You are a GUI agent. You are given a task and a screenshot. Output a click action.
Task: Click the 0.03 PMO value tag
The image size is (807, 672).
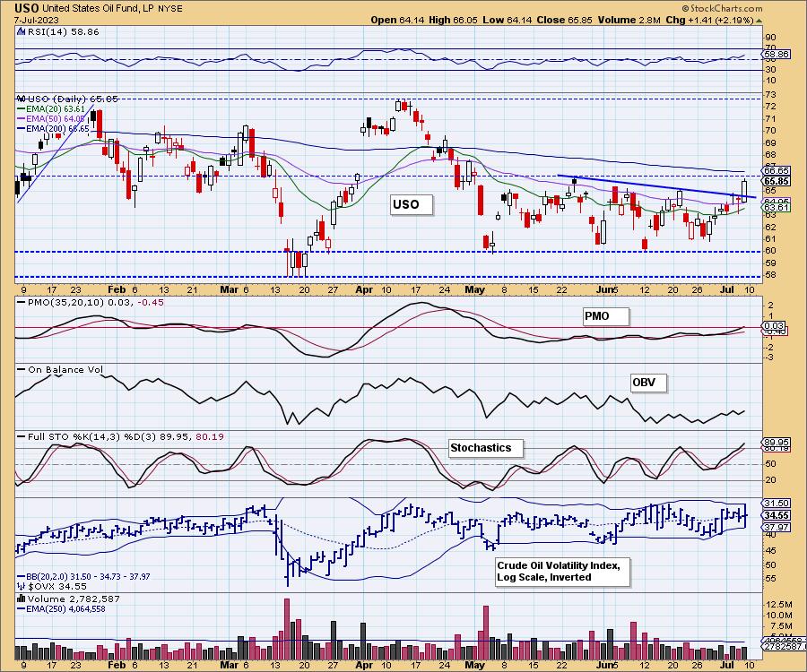[x=774, y=325]
